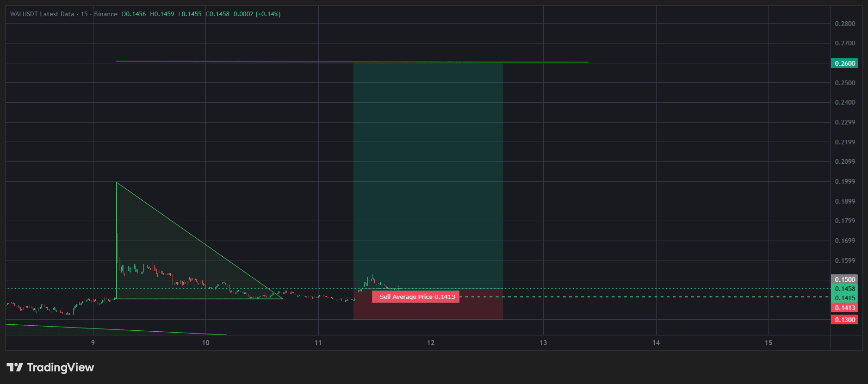The image size is (868, 384).
Task: Click the 0.1699 price axis label
Action: click(845, 241)
